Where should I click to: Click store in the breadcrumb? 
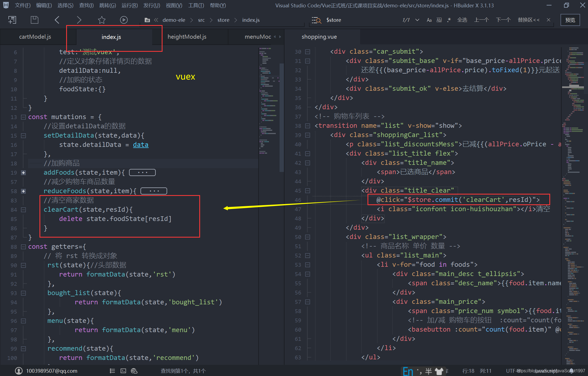click(223, 20)
